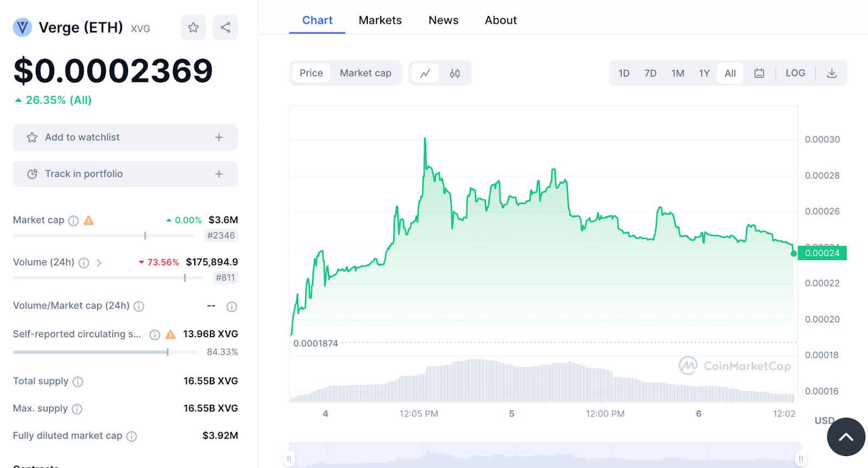Expand Track in portfolio plus sign
Viewport: 868px width, 468px height.
click(x=219, y=174)
